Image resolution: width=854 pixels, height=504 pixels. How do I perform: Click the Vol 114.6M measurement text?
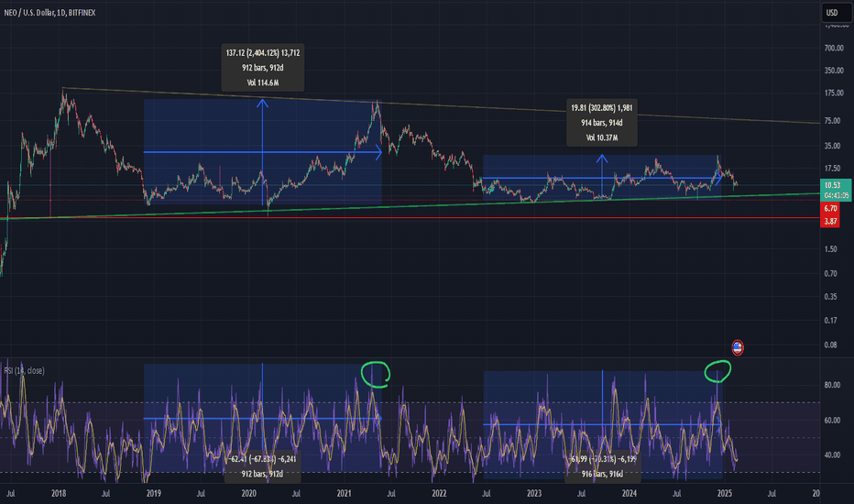[262, 82]
